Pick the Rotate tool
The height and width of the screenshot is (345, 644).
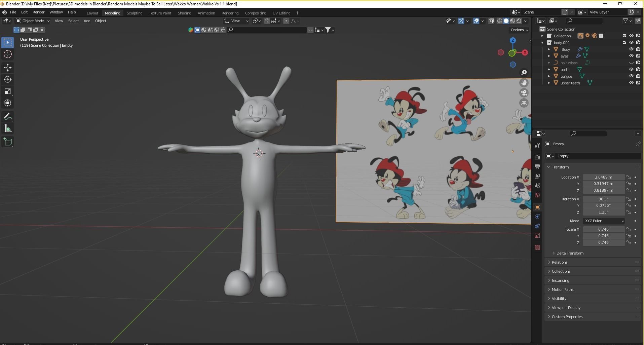point(8,79)
